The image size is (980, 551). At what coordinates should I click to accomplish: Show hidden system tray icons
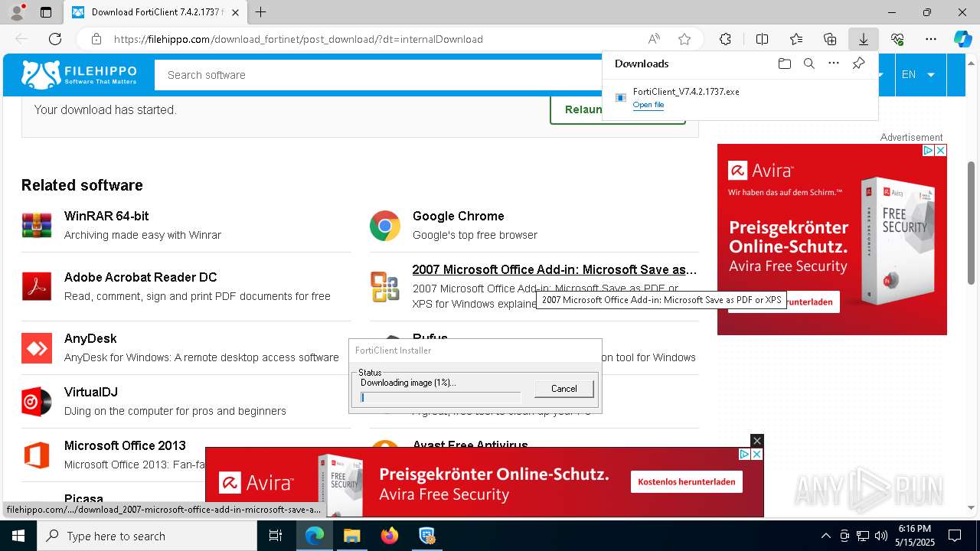pyautogui.click(x=825, y=536)
